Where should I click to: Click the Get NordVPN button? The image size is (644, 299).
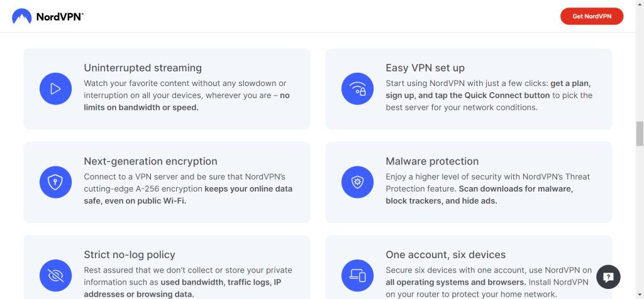tap(592, 16)
